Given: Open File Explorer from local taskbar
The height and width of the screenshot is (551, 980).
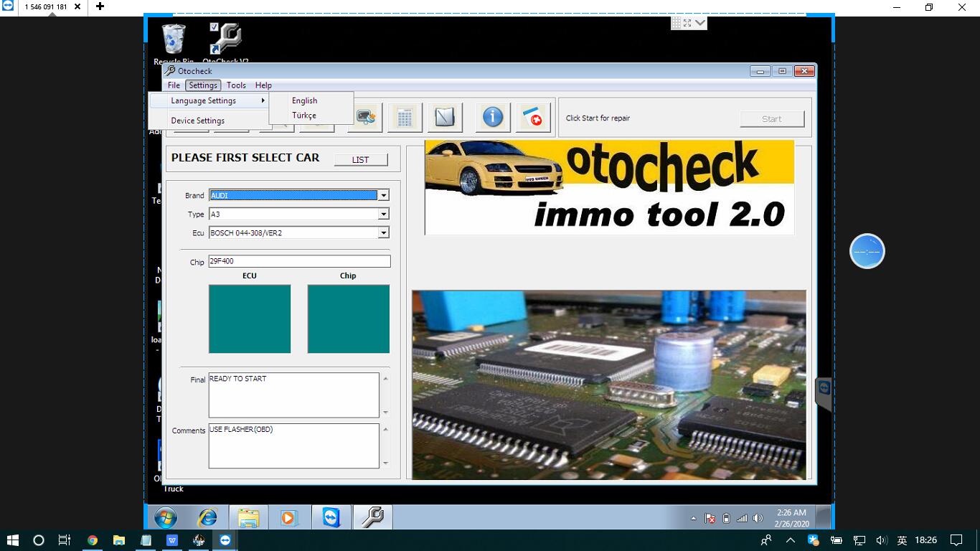Looking at the screenshot, I should (119, 540).
